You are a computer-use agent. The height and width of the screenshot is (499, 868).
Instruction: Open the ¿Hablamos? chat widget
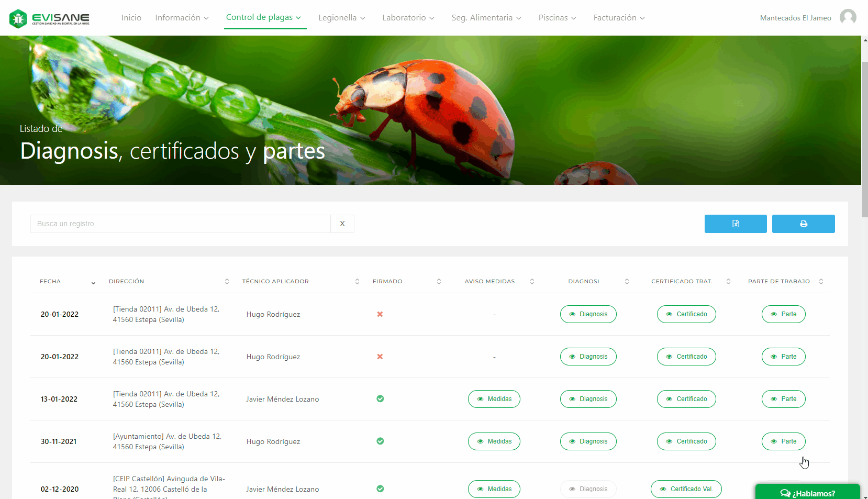(807, 493)
